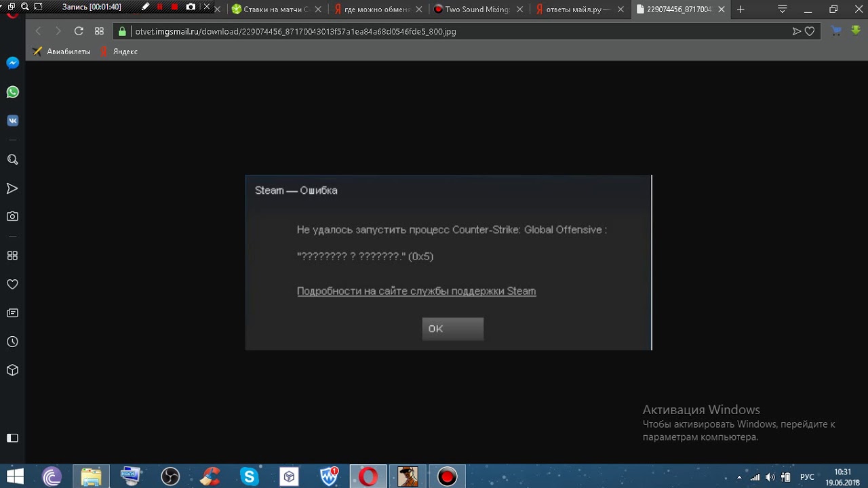Click OK in Steam error dialog
This screenshot has height=488, width=868.
coord(453,329)
